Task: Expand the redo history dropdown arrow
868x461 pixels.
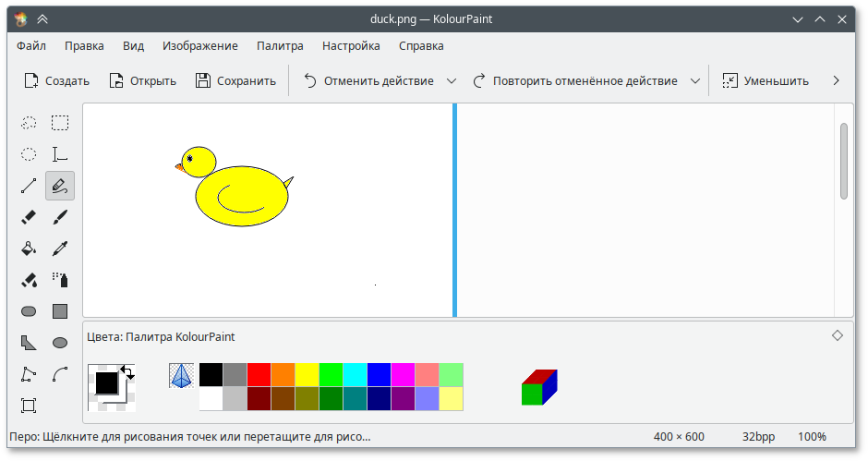Action: coord(695,81)
